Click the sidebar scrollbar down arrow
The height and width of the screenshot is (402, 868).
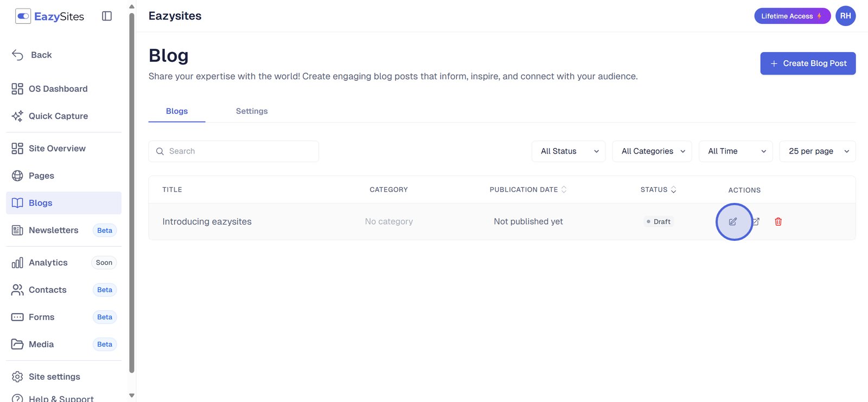point(132,395)
